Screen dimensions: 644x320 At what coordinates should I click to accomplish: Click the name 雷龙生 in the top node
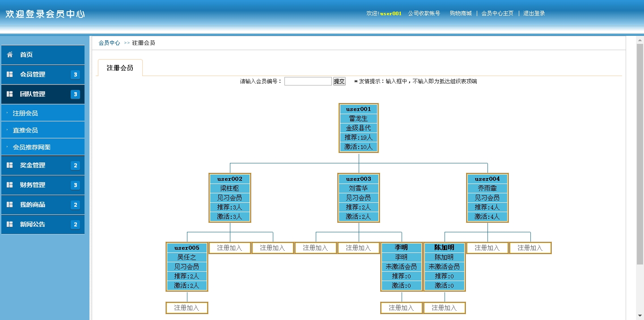pyautogui.click(x=359, y=119)
